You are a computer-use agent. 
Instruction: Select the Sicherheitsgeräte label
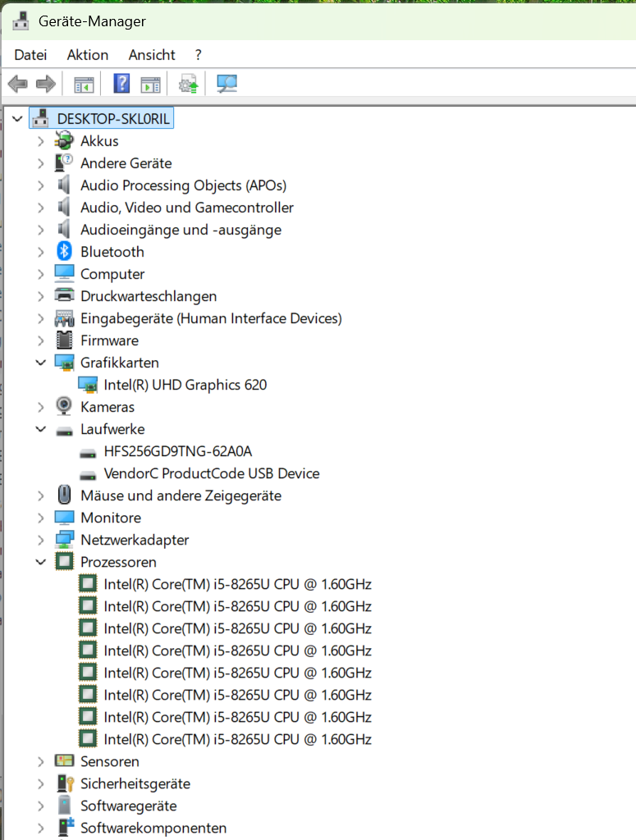[x=135, y=783]
